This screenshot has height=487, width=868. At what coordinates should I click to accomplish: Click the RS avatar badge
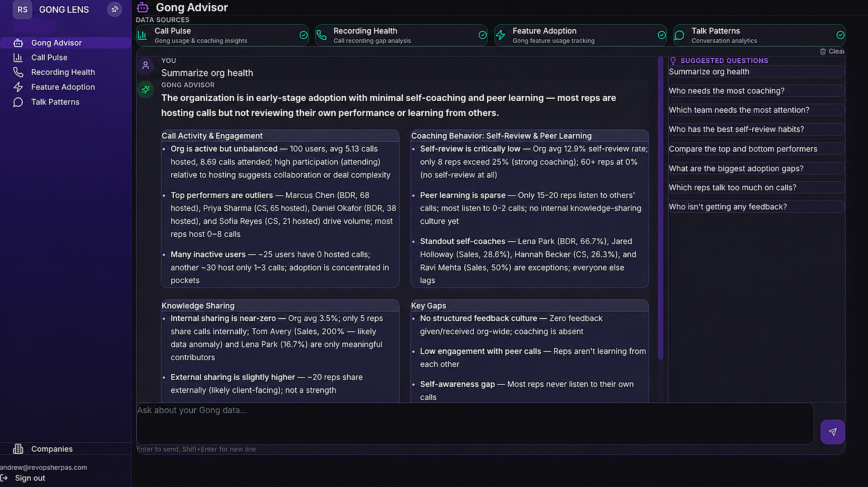click(22, 9)
